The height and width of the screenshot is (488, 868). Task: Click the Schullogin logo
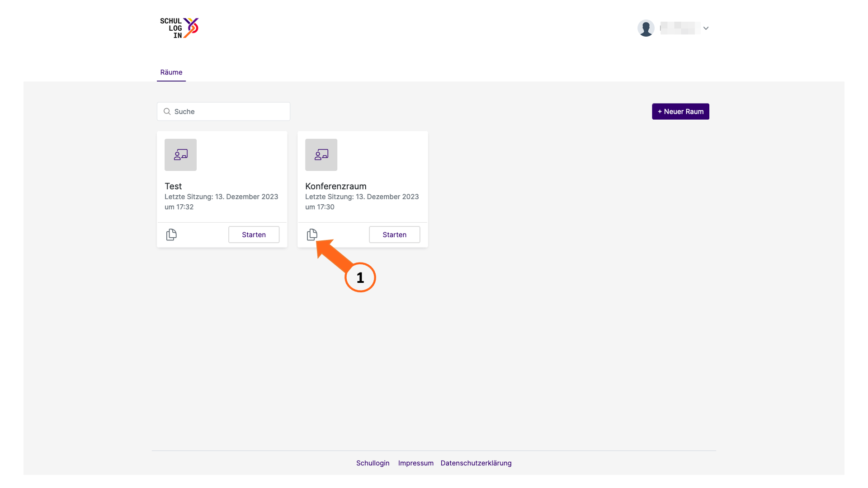coord(179,28)
